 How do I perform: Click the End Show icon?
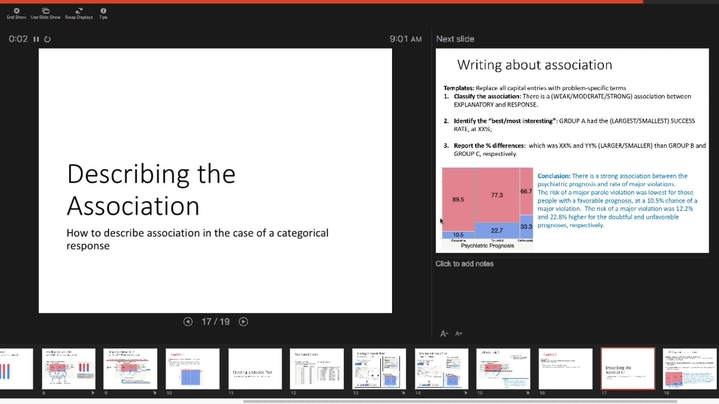(16, 12)
